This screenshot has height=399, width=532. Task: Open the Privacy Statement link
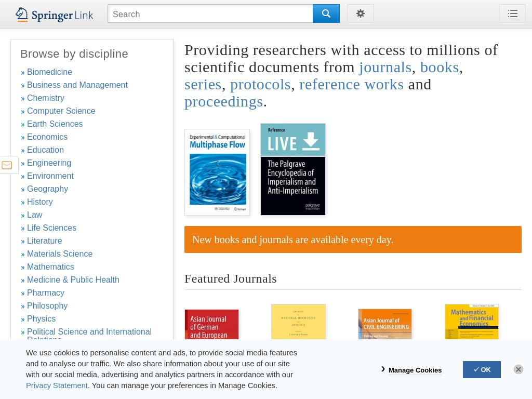(57, 385)
